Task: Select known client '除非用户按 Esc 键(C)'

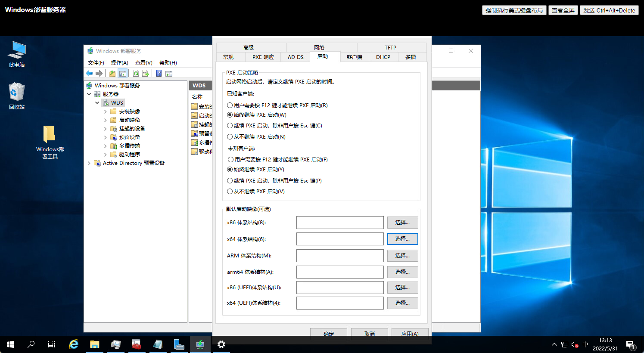Action: pyautogui.click(x=275, y=126)
